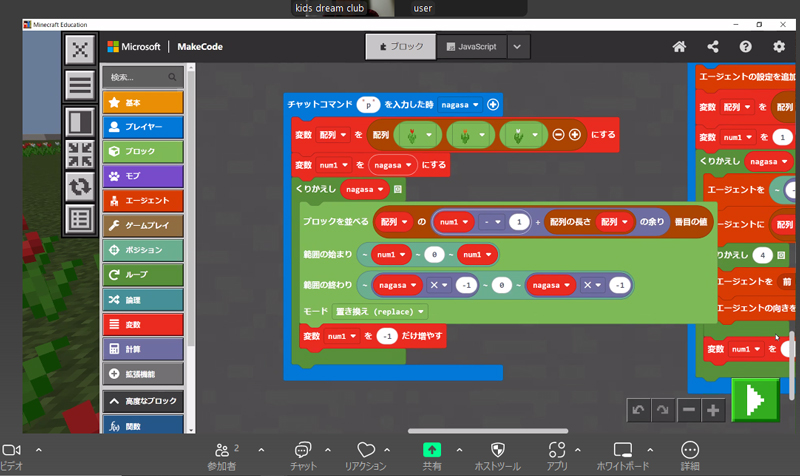Switch to the JavaScript editor tab
800x476 pixels.
pyautogui.click(x=471, y=47)
